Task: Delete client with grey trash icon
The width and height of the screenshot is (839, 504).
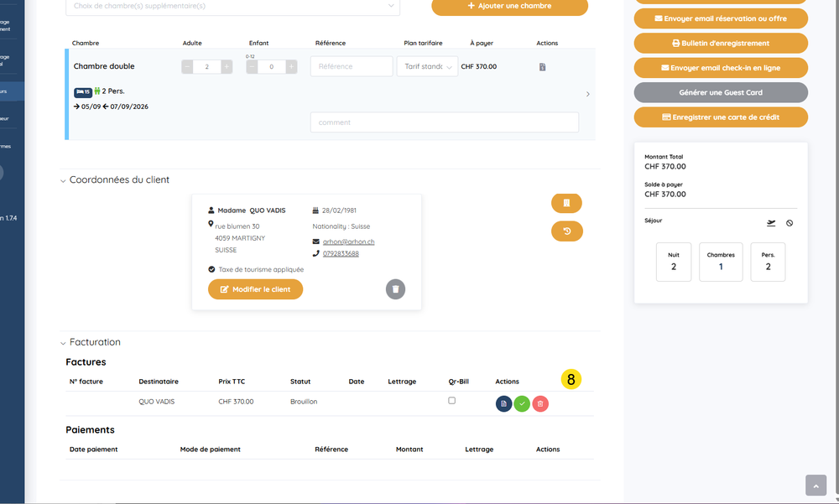Action: tap(395, 289)
